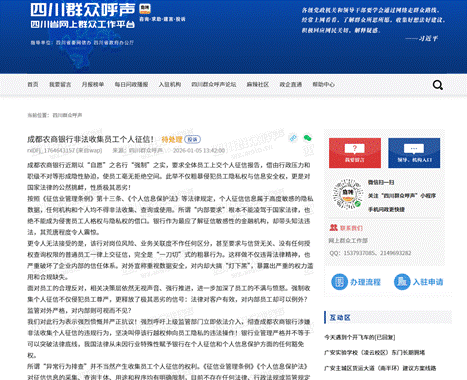This screenshot has width=467, height=380.
Task: Click 网上群众工作部 contact text
Action: (348, 240)
